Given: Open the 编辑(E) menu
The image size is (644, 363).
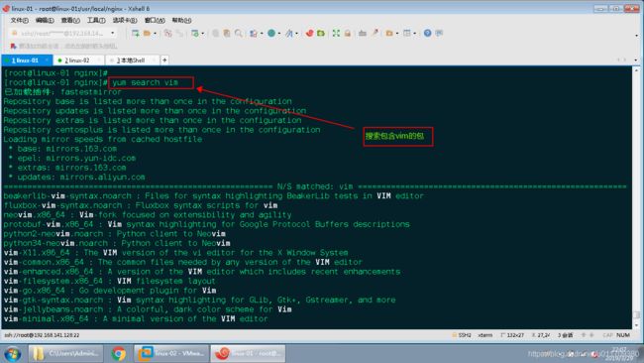Looking at the screenshot, I should pyautogui.click(x=45, y=20).
